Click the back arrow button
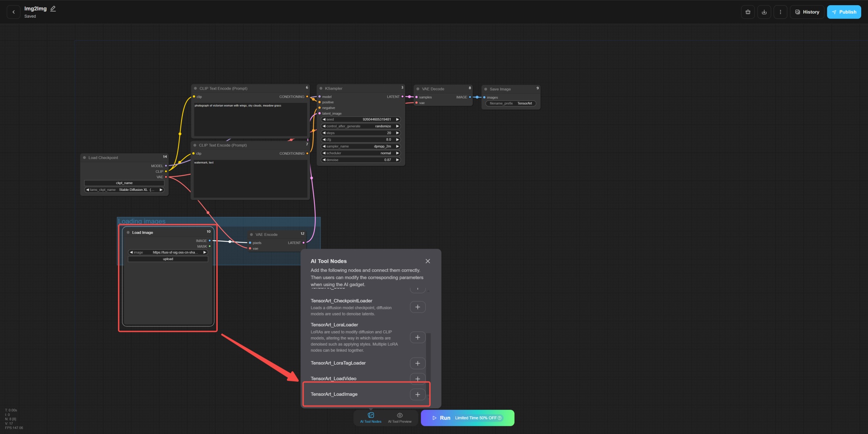 click(x=14, y=12)
